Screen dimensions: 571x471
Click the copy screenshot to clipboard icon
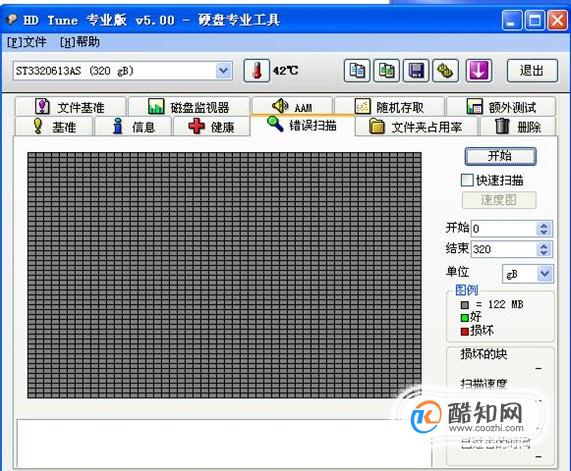(x=386, y=70)
